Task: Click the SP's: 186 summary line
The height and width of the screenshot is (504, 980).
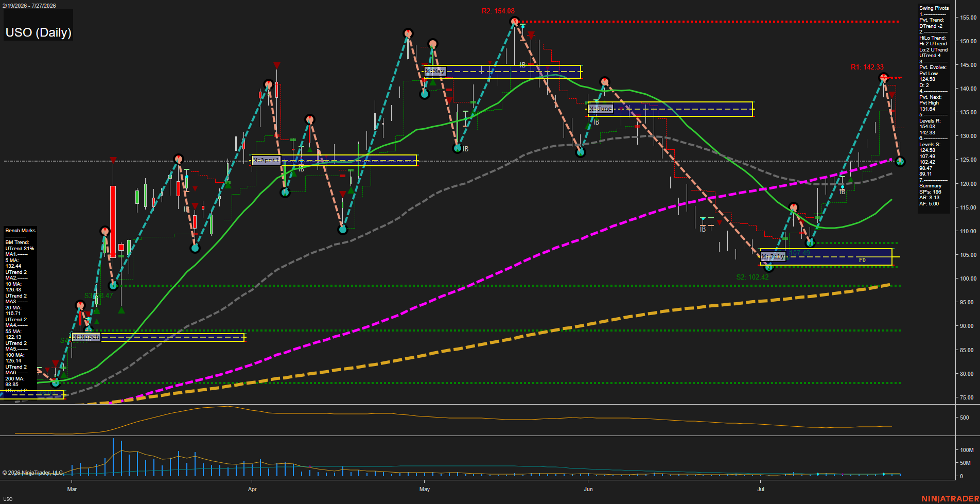Action: coord(930,192)
